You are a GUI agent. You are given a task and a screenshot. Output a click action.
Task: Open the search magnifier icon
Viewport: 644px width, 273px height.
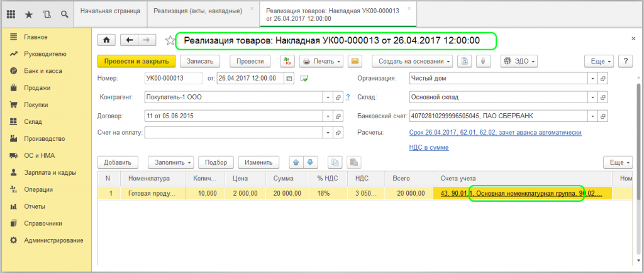(65, 14)
